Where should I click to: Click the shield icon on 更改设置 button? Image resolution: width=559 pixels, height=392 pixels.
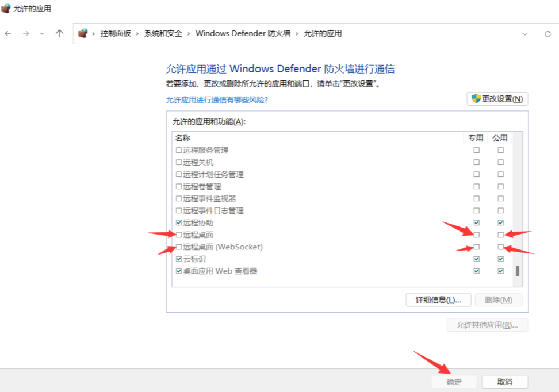[x=476, y=99]
